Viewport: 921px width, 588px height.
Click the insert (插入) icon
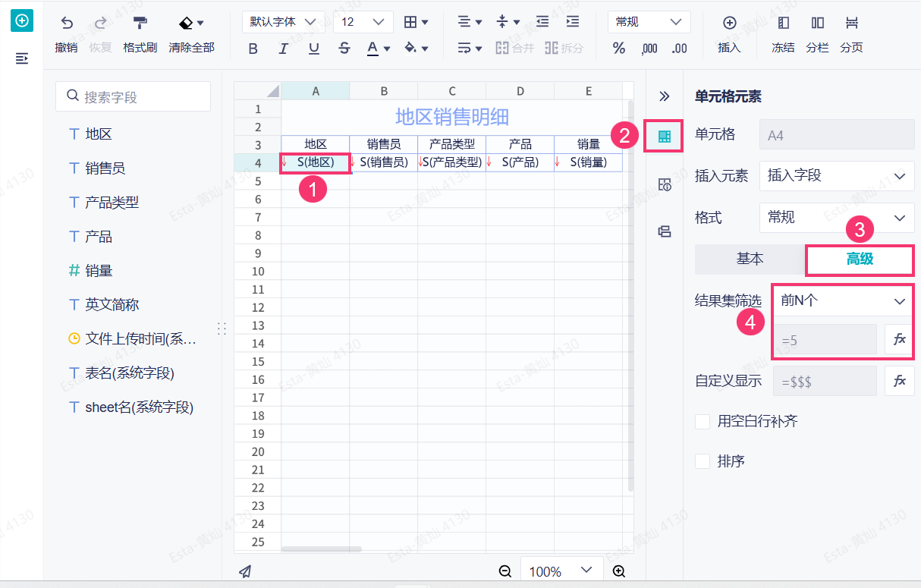point(729,23)
